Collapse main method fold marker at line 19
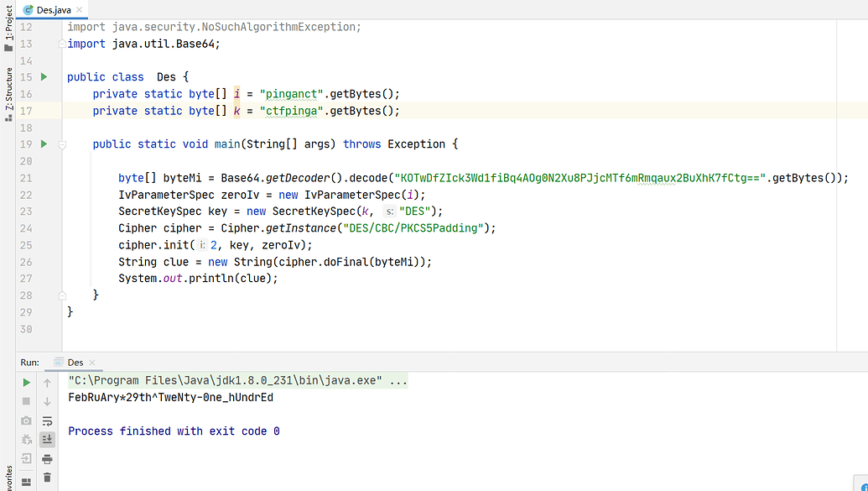The image size is (868, 491). tap(62, 144)
